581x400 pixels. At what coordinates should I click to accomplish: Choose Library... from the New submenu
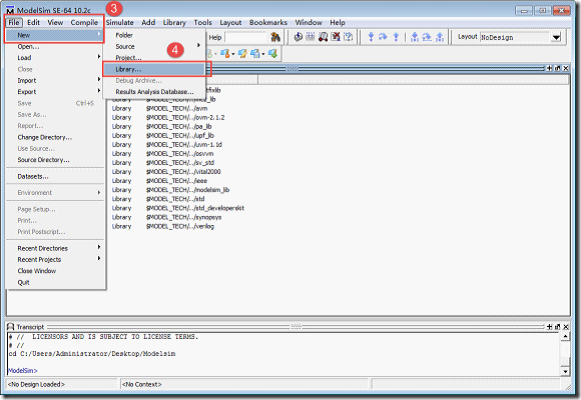[154, 69]
